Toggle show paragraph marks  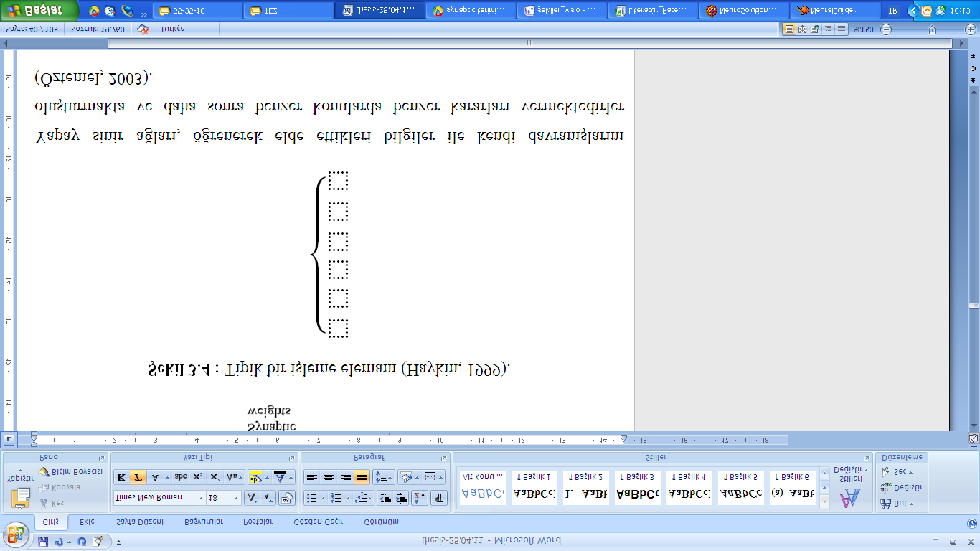pos(438,498)
